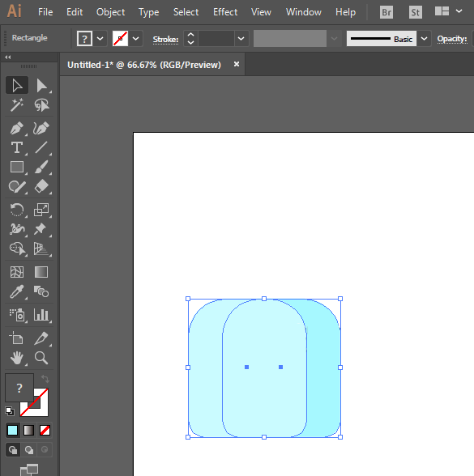The width and height of the screenshot is (474, 476).
Task: Set paint mode to None
Action: click(x=45, y=431)
